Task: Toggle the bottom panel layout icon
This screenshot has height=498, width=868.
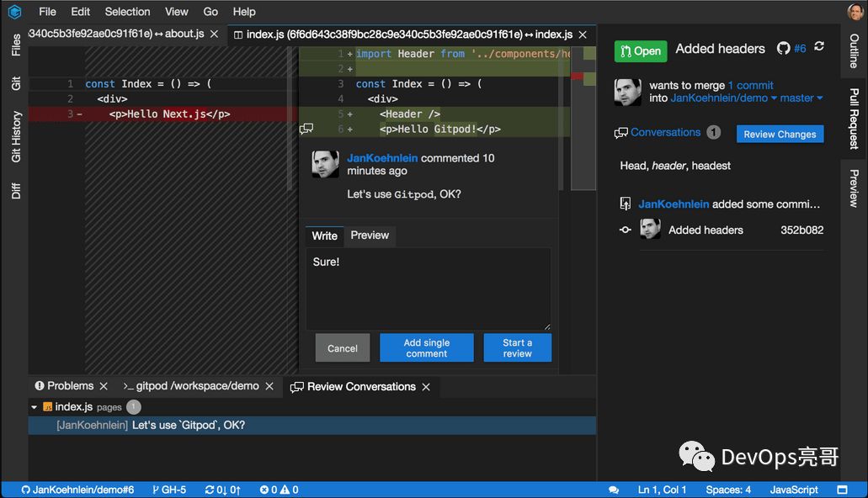Action: click(x=842, y=490)
